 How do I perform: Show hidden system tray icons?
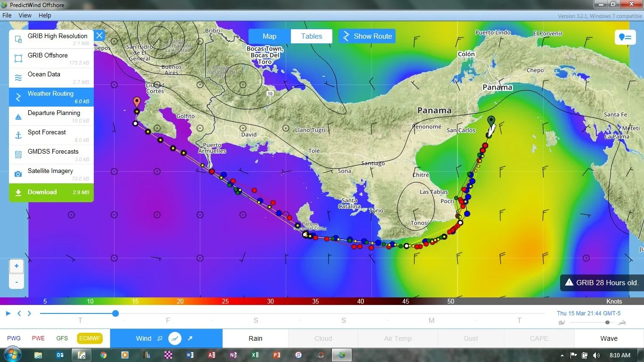click(x=562, y=355)
